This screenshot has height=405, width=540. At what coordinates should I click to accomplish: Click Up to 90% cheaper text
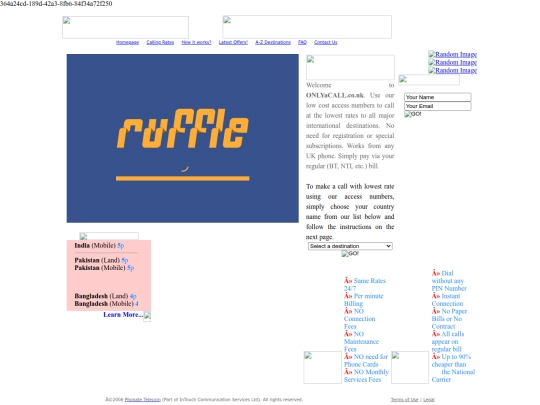pos(453,368)
